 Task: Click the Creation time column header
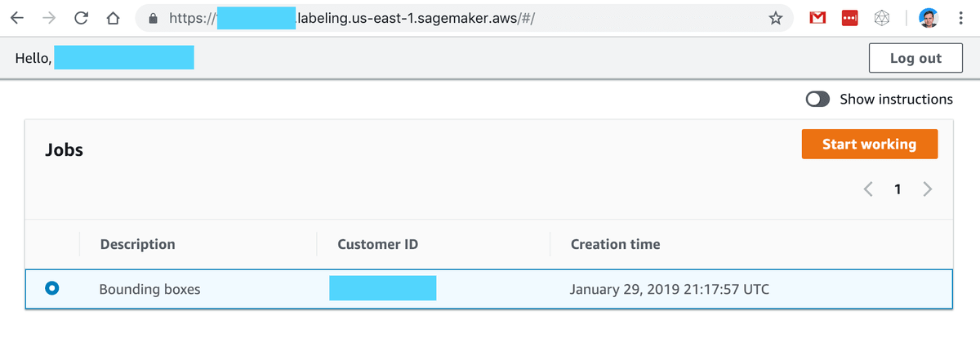[x=615, y=243]
